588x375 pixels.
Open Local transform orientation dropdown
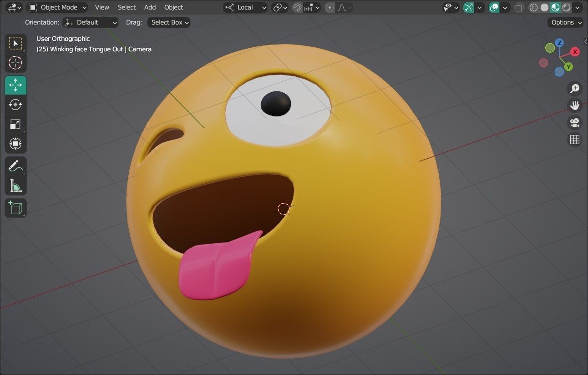click(x=245, y=7)
